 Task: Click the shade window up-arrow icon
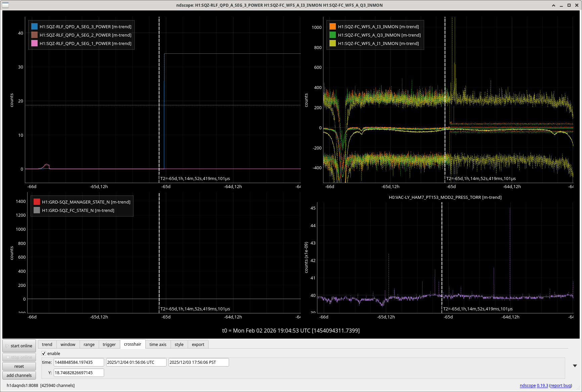553,5
